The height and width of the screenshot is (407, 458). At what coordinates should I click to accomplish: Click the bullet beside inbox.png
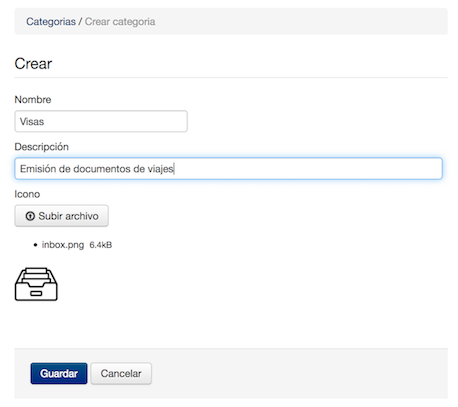tap(35, 245)
